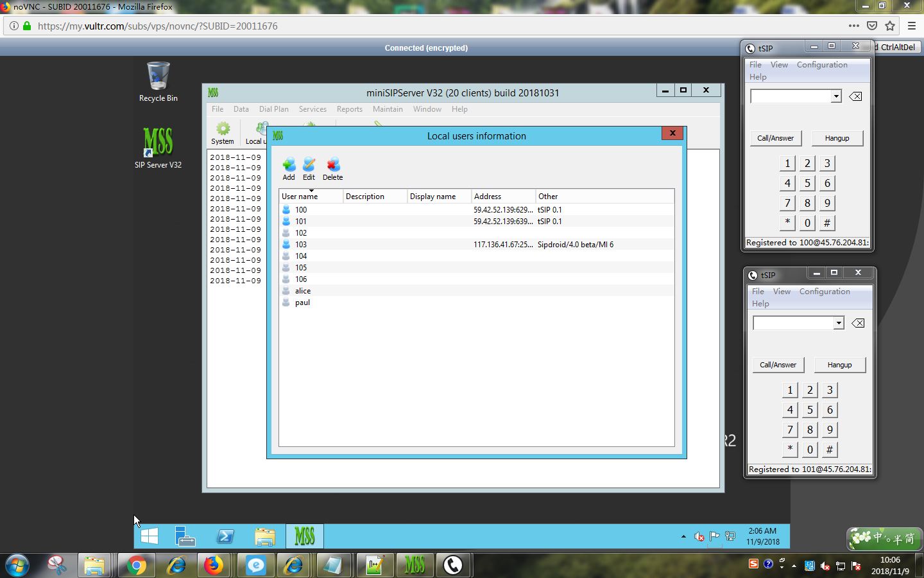Screen dimensions: 924x578
Task: Open the Recycle Bin desktop icon
Action: pos(158,82)
